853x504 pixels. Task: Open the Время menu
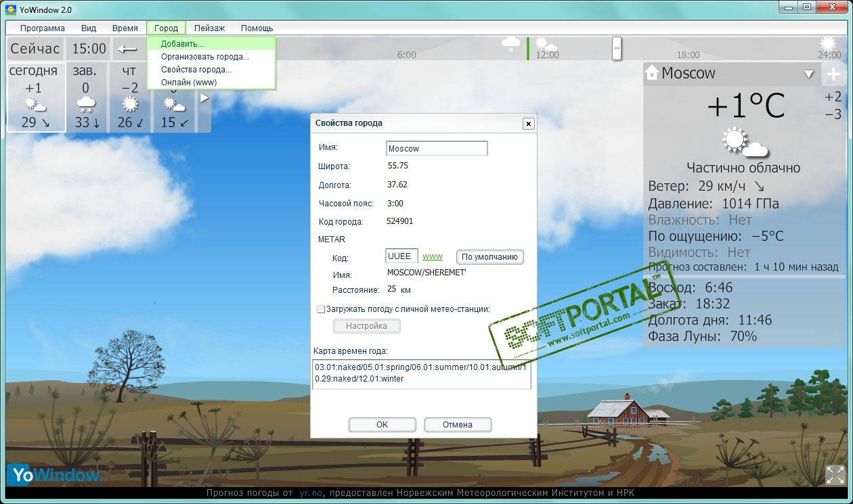coord(125,28)
